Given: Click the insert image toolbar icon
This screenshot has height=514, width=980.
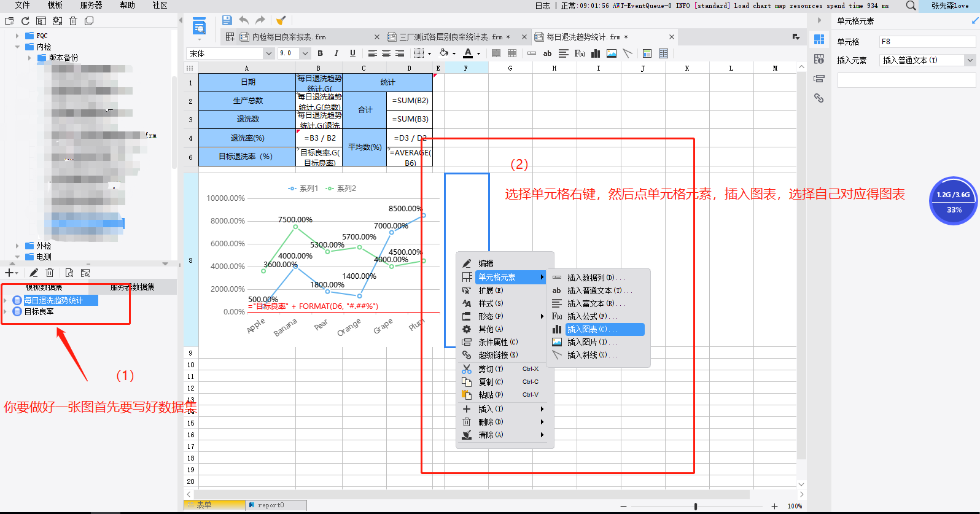Looking at the screenshot, I should tap(612, 53).
